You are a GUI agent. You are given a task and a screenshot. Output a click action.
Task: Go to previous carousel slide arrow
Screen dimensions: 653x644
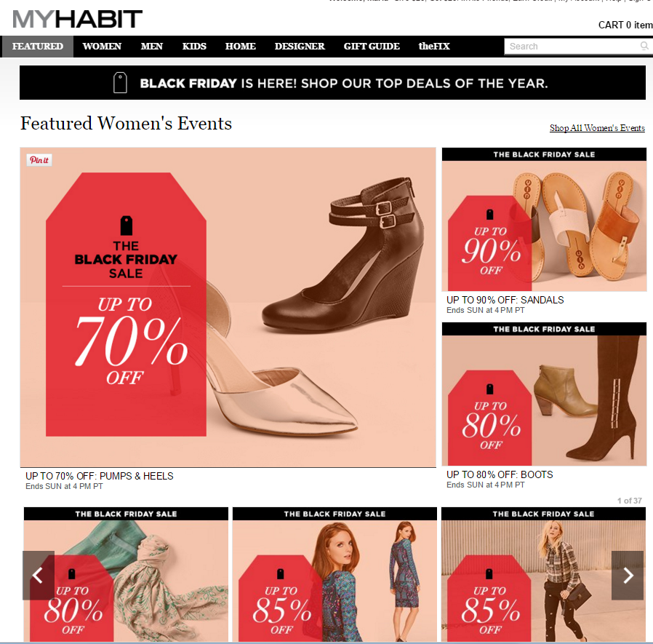(39, 575)
